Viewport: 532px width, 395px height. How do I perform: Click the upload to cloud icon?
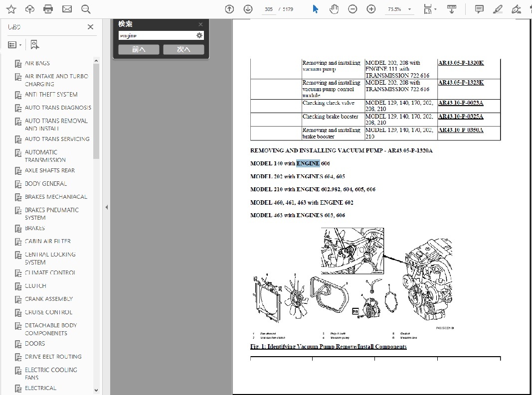[29, 9]
